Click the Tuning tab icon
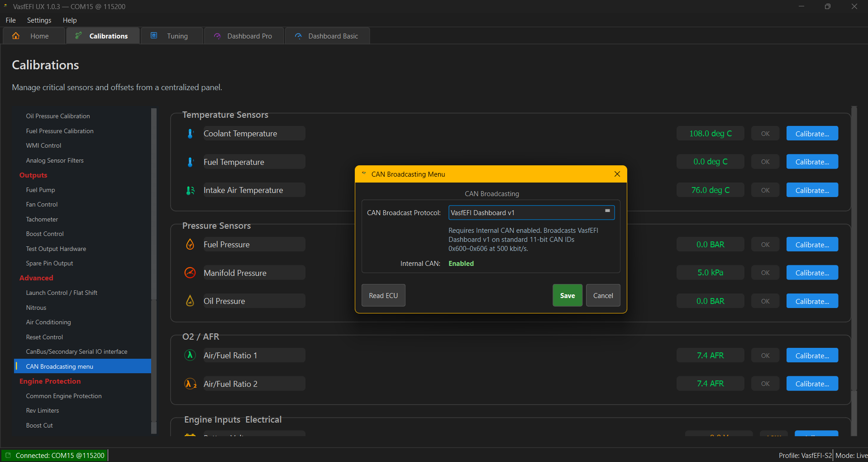Image resolution: width=868 pixels, height=462 pixels. 154,36
